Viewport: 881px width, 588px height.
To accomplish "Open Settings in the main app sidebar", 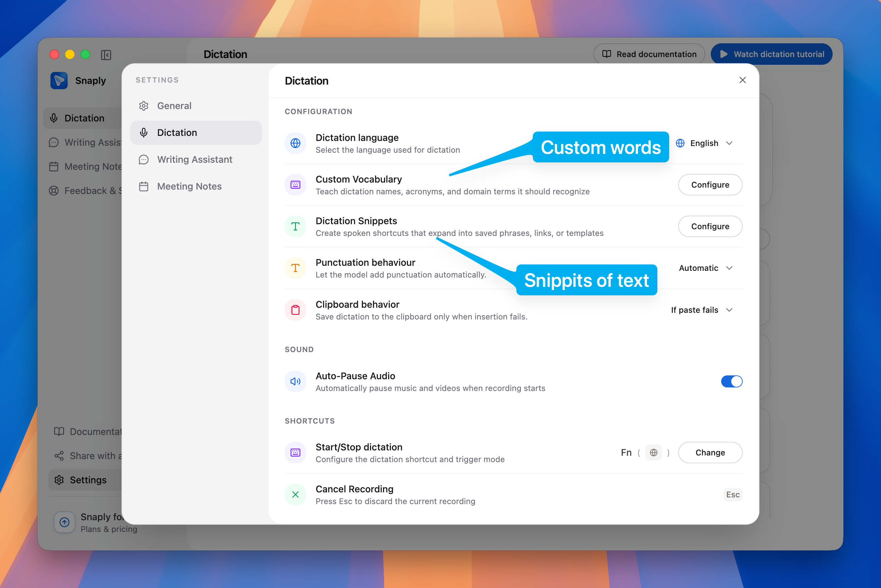I will 85,480.
